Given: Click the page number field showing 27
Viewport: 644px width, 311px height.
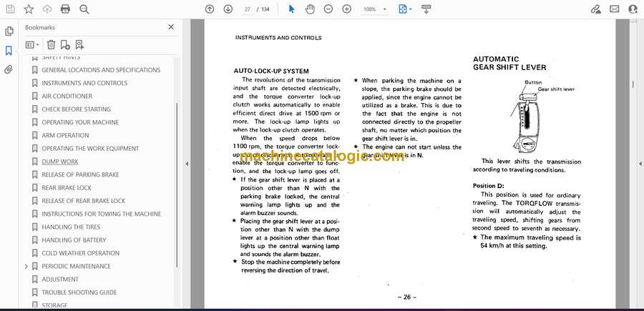Looking at the screenshot, I should pyautogui.click(x=248, y=9).
